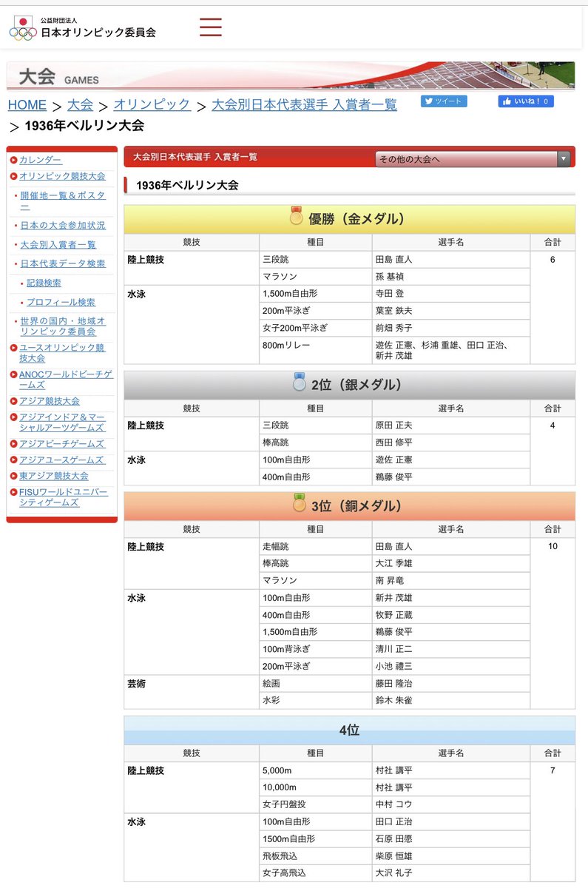Image resolution: width=588 pixels, height=888 pixels.
Task: Select the 芸術 category cell
Action: pyautogui.click(x=192, y=693)
